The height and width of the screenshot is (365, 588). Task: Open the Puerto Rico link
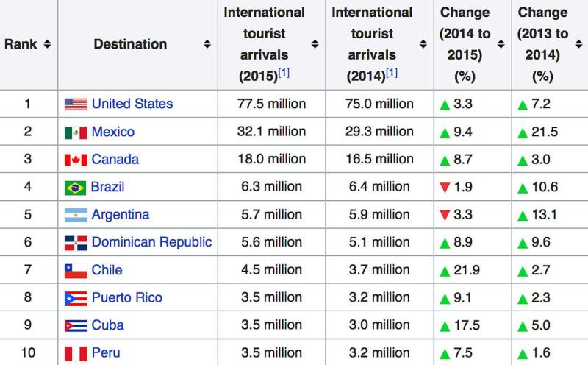click(x=126, y=298)
